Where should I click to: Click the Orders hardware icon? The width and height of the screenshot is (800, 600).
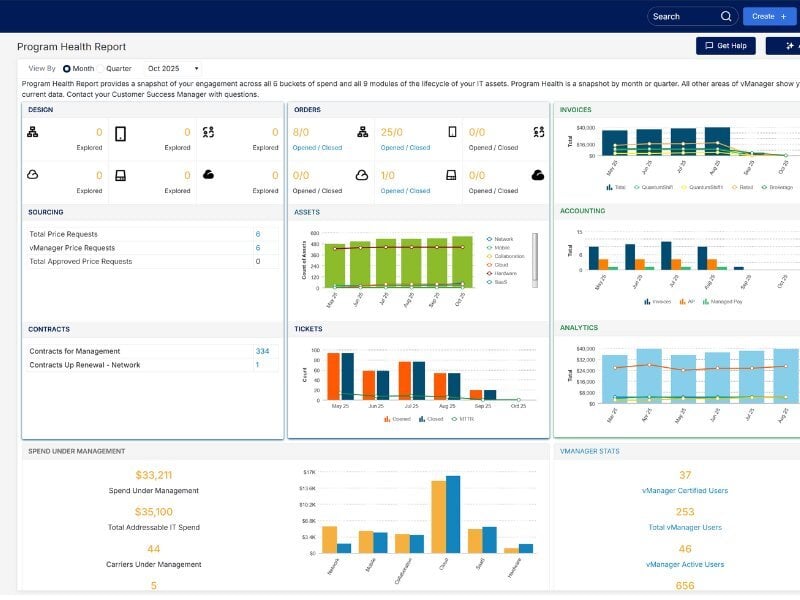coord(452,175)
